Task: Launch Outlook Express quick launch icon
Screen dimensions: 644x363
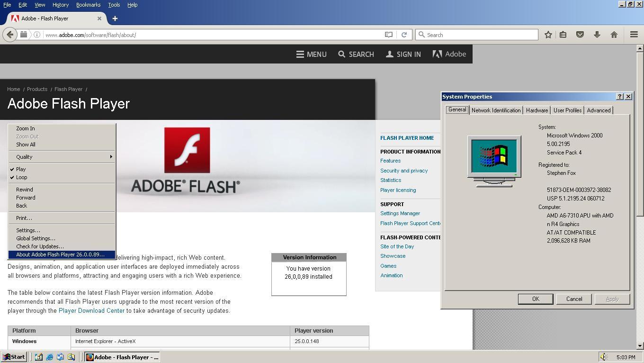Action: 60,357
